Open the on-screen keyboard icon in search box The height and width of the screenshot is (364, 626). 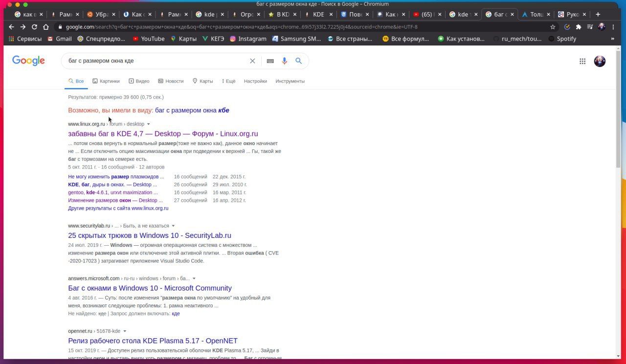pyautogui.click(x=270, y=61)
